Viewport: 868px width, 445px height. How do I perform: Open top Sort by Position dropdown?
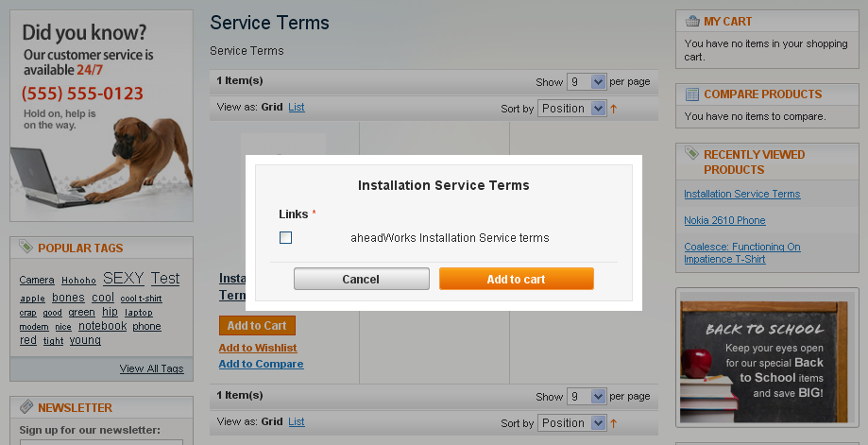(572, 109)
